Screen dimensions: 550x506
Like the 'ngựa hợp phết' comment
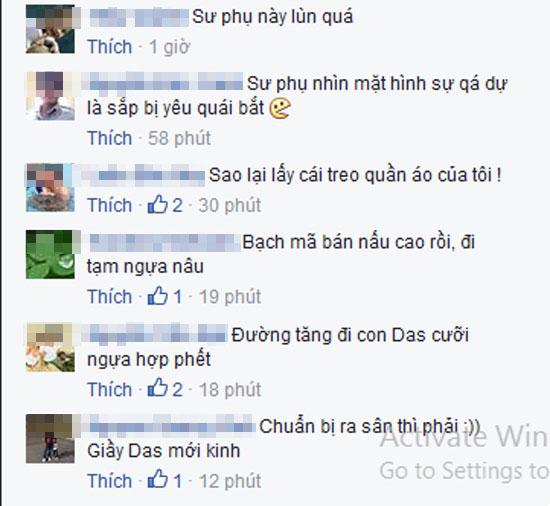pyautogui.click(x=109, y=390)
